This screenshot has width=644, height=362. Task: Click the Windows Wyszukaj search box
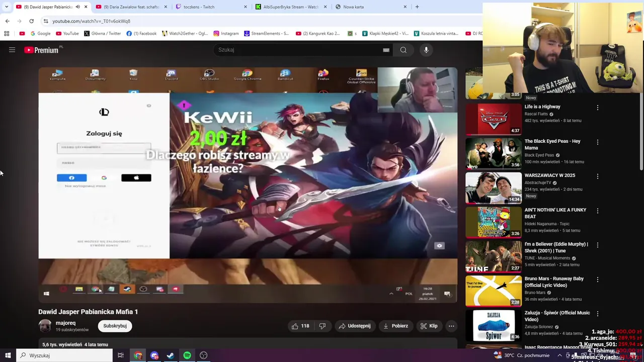[64, 355]
